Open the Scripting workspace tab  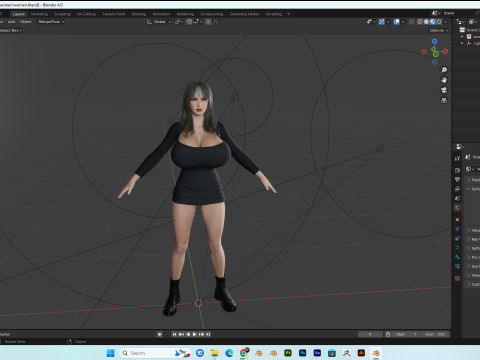click(x=274, y=14)
